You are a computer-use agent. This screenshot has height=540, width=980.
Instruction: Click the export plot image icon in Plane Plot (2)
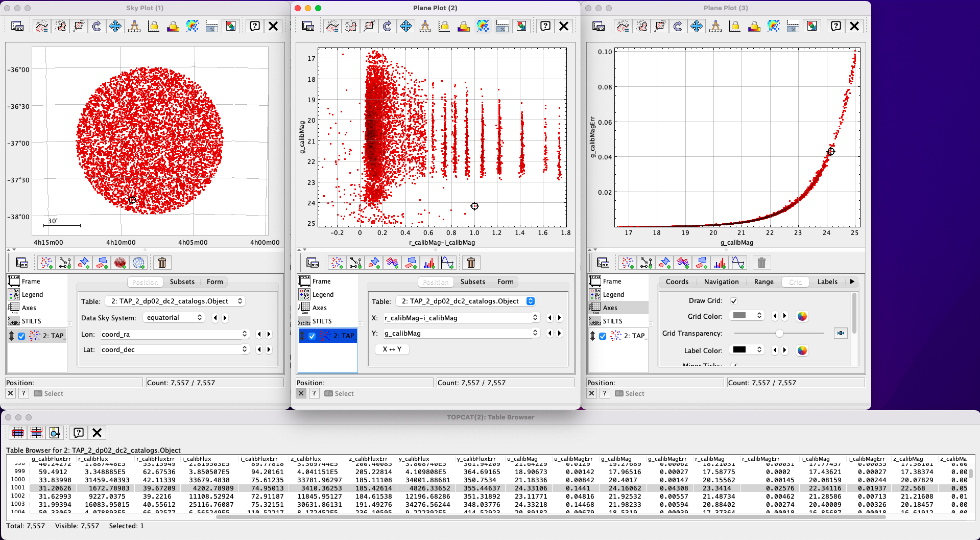[x=521, y=26]
